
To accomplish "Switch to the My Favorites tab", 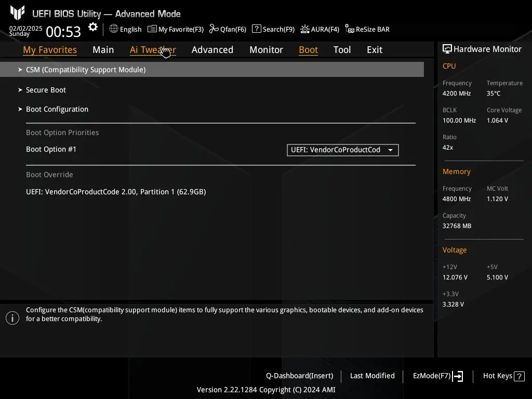I will click(50, 50).
